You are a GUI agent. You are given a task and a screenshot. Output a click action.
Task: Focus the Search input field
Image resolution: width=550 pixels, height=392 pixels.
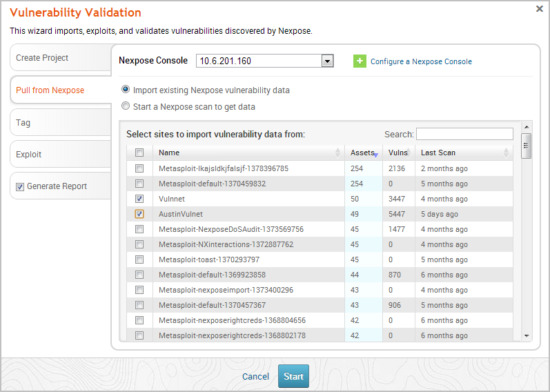tap(464, 134)
